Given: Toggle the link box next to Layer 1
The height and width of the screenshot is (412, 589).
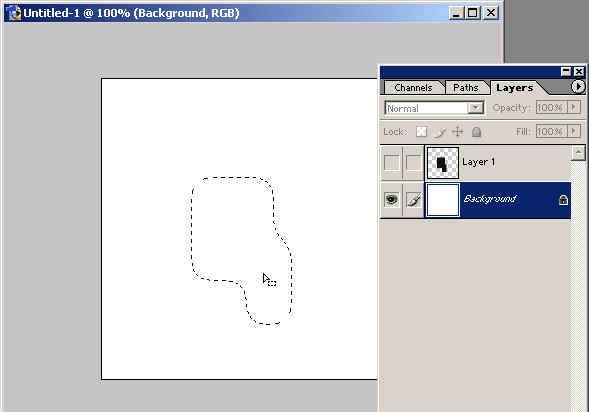Looking at the screenshot, I should click(x=414, y=163).
